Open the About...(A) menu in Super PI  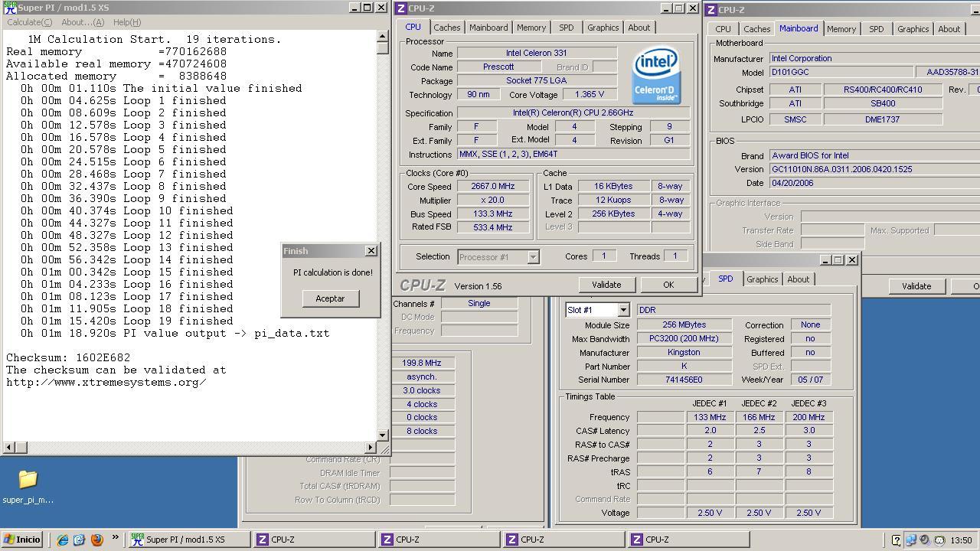(83, 22)
